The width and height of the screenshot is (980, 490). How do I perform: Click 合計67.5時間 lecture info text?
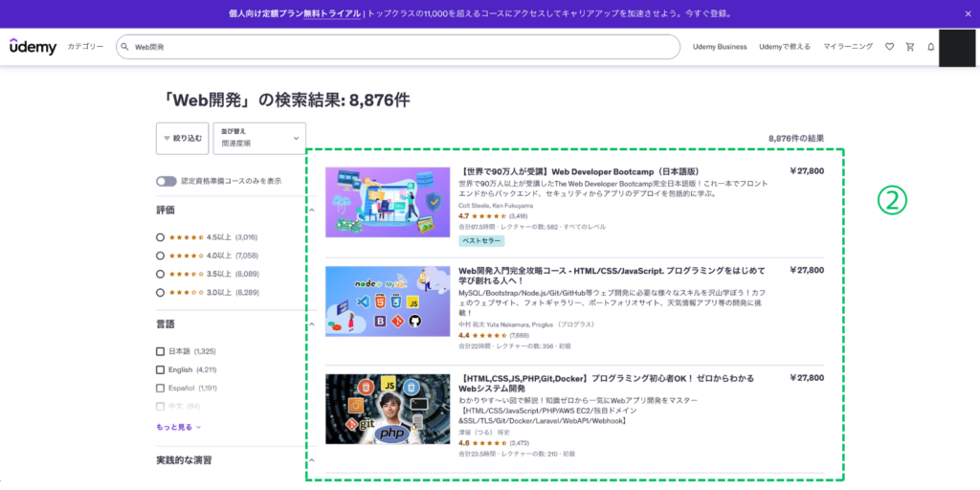[x=532, y=227]
